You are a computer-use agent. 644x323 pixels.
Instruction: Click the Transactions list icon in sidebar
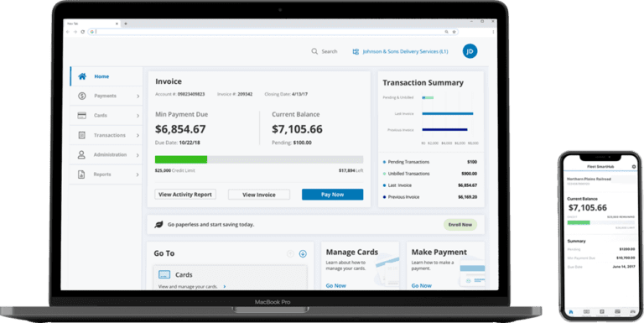click(x=81, y=135)
